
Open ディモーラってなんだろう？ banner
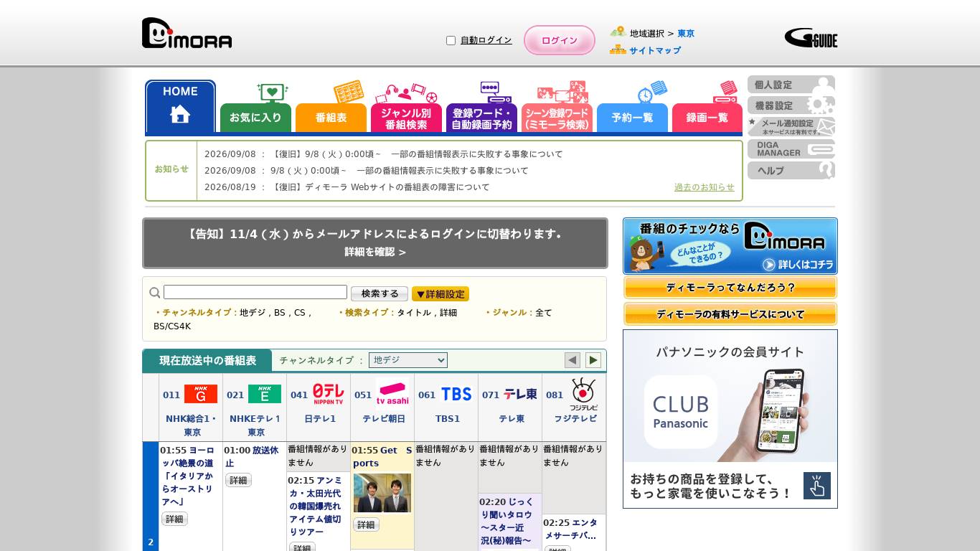pos(730,288)
